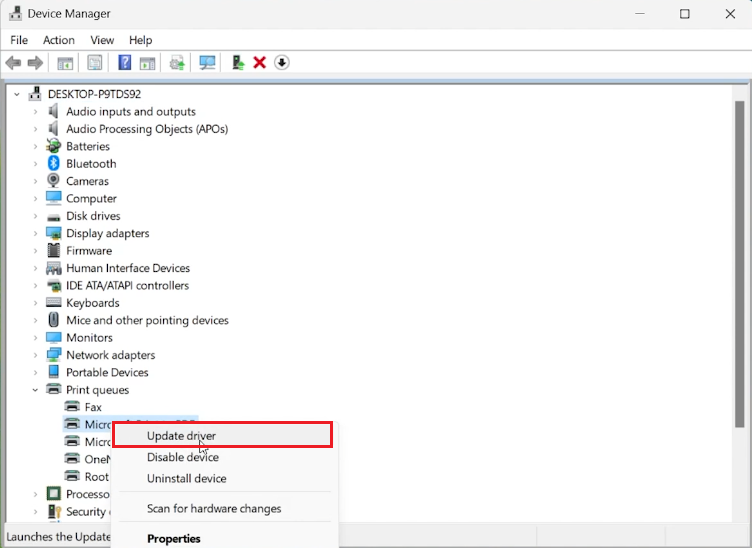This screenshot has height=548, width=752.
Task: Open the View menu
Action: coord(102,40)
